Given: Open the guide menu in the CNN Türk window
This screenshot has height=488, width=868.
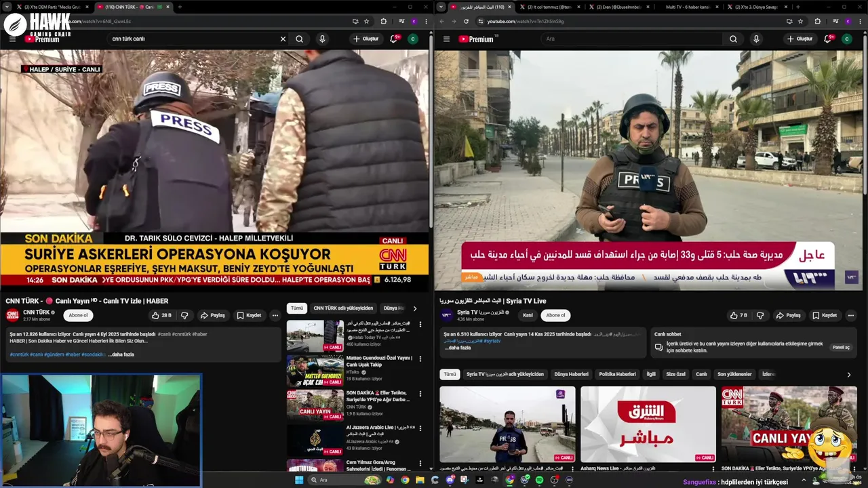Looking at the screenshot, I should click(12, 39).
